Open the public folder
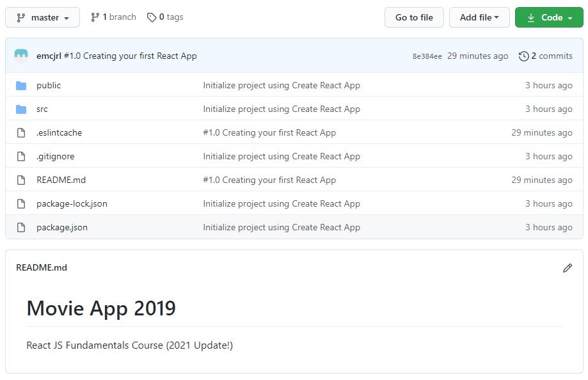 pos(49,86)
